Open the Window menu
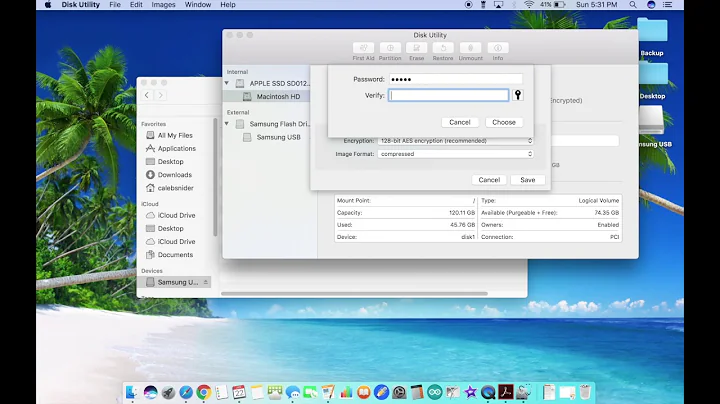This screenshot has height=404, width=720. (x=198, y=5)
